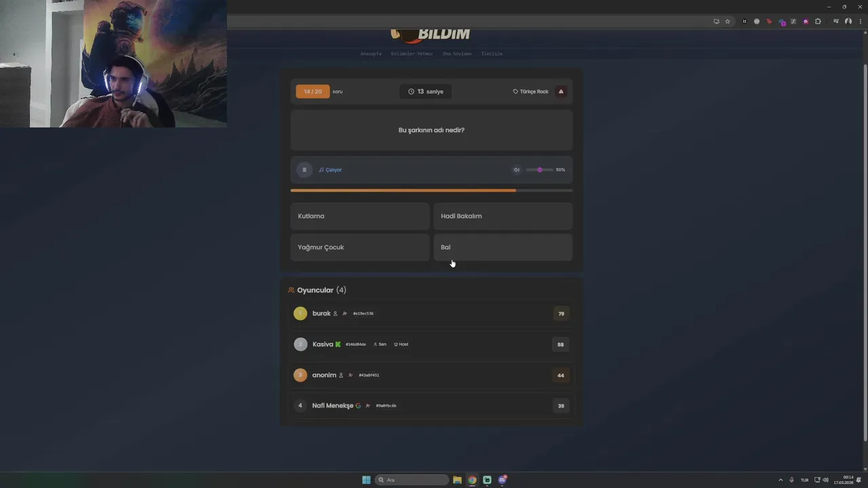This screenshot has height=488, width=868.
Task: Expand the system tray hidden icons chevron
Action: click(781, 480)
